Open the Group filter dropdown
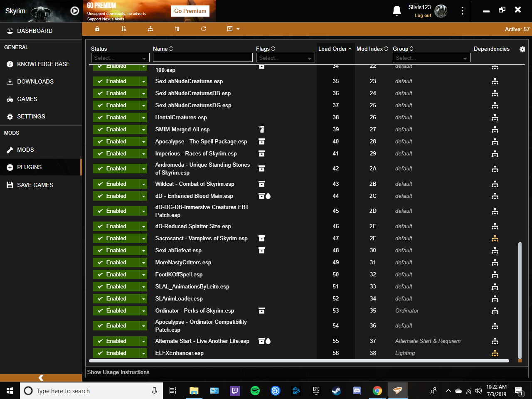The width and height of the screenshot is (532, 399). (431, 58)
